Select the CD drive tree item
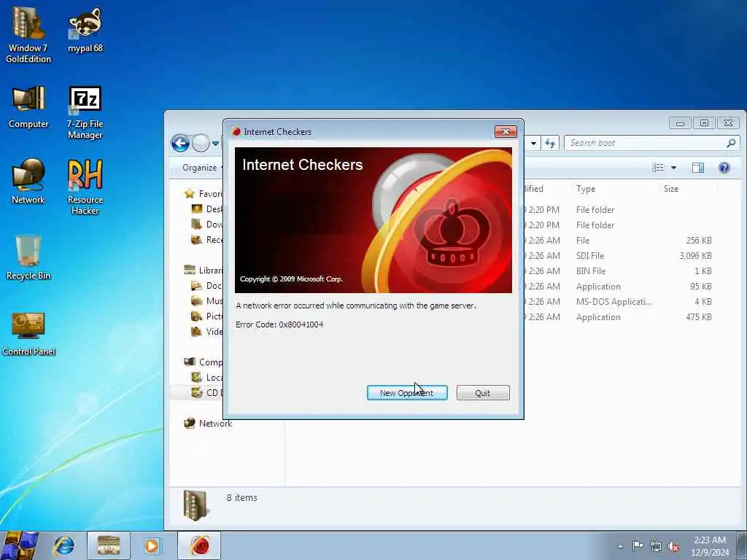This screenshot has height=560, width=747. pos(206,393)
